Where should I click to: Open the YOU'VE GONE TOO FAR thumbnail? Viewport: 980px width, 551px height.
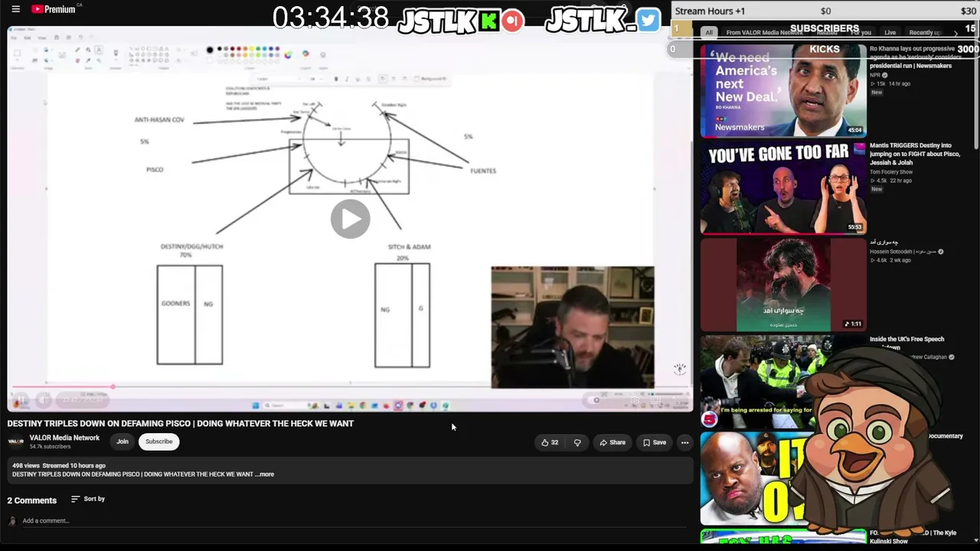pos(783,187)
